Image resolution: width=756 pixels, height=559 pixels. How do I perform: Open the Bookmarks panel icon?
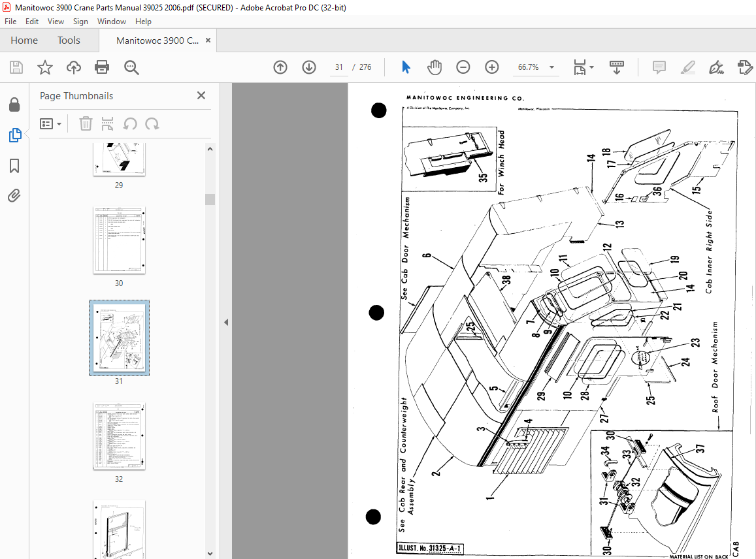14,166
